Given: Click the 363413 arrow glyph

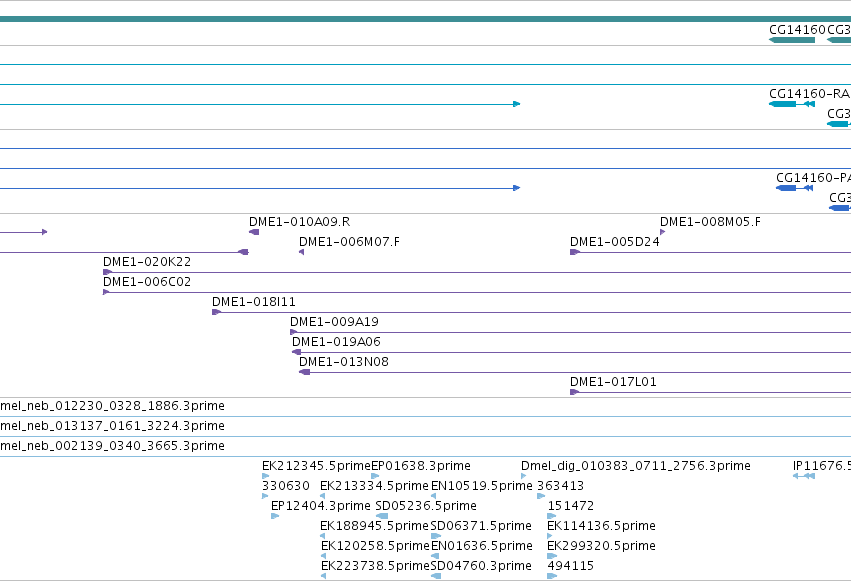Looking at the screenshot, I should coord(541,496).
